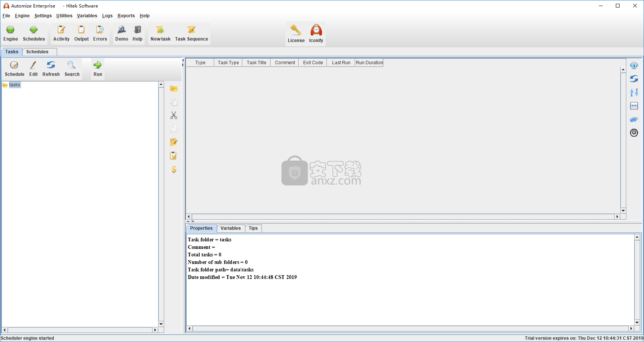The height and width of the screenshot is (342, 644).
Task: Open the Variables menu
Action: point(87,16)
